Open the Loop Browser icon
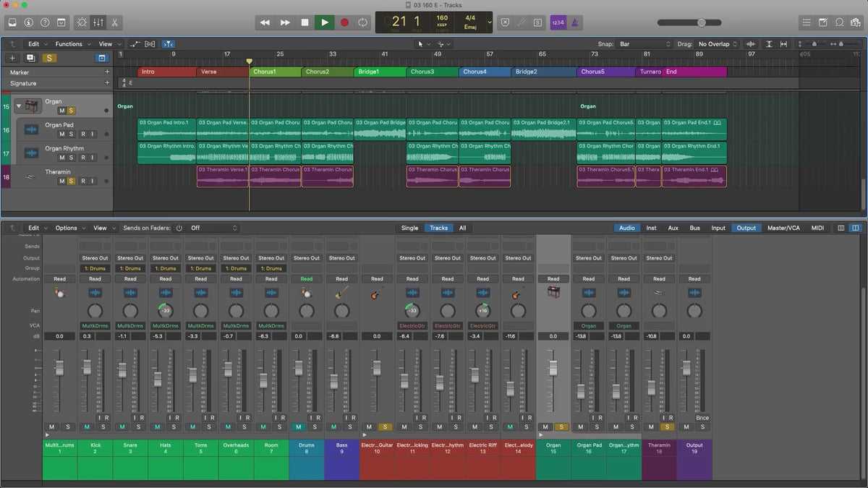The width and height of the screenshot is (868, 488). coord(839,22)
